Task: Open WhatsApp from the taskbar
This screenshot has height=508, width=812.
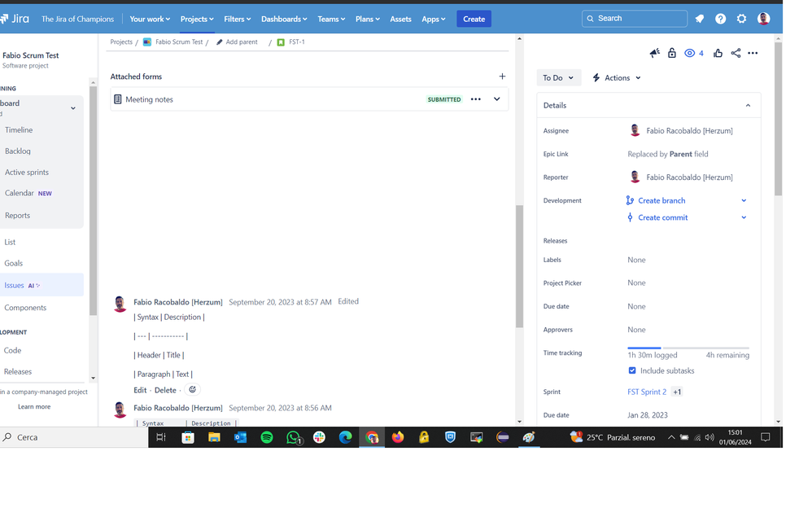Action: 293,437
